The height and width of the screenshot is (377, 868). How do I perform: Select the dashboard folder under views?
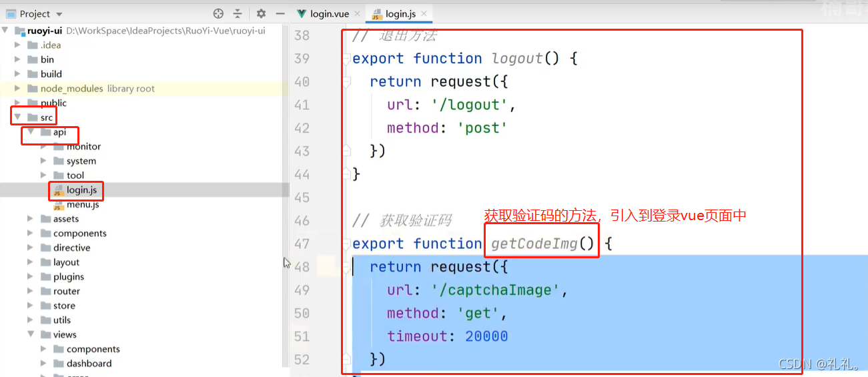89,364
